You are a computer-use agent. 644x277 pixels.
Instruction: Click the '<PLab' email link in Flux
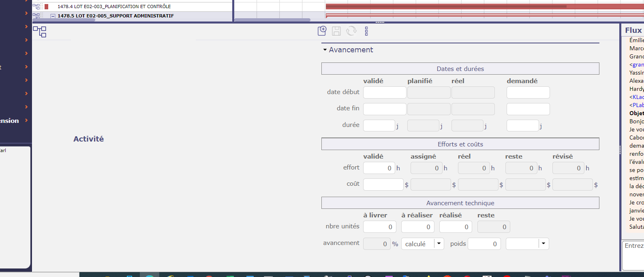[636, 105]
